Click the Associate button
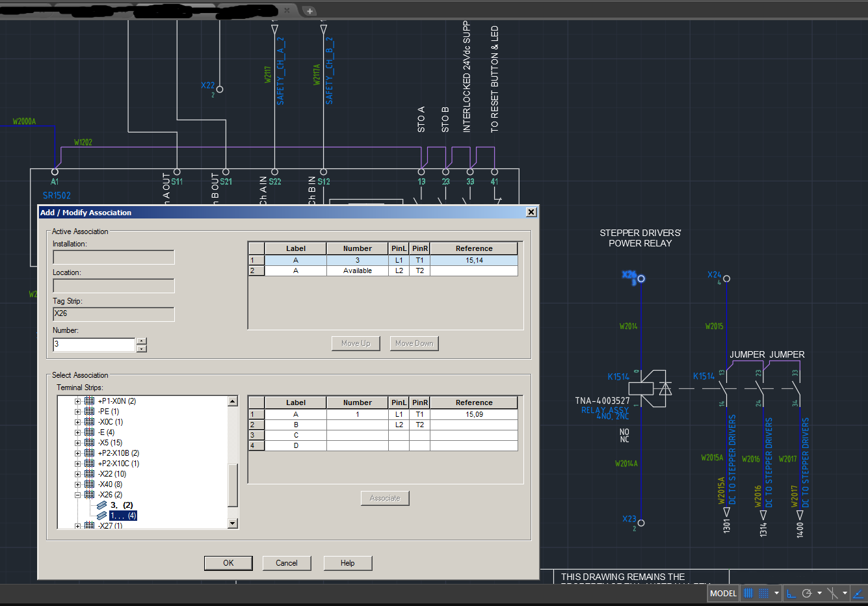The width and height of the screenshot is (868, 606). [x=385, y=498]
